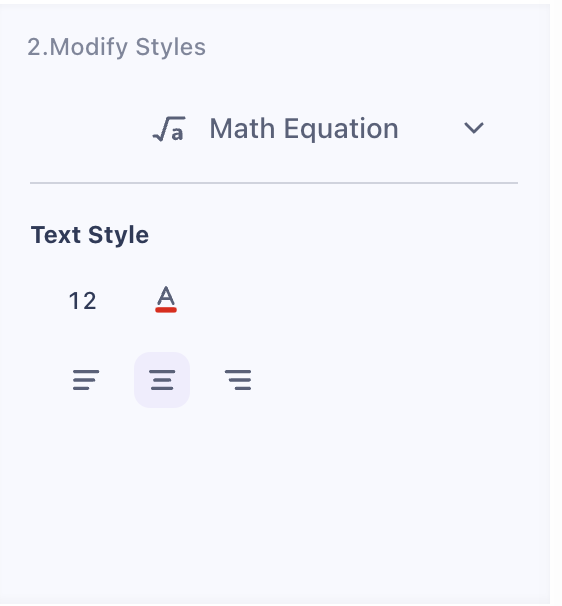Open the text color picker

[x=166, y=300]
